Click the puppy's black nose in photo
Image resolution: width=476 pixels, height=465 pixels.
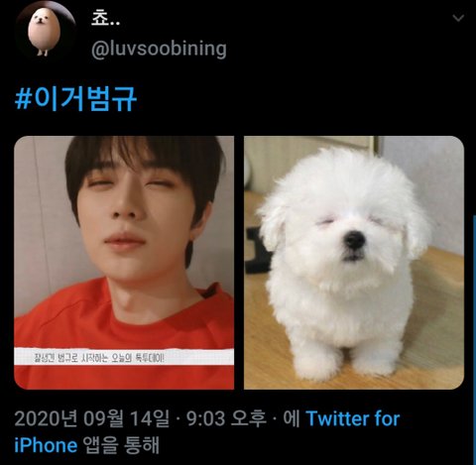354,240
